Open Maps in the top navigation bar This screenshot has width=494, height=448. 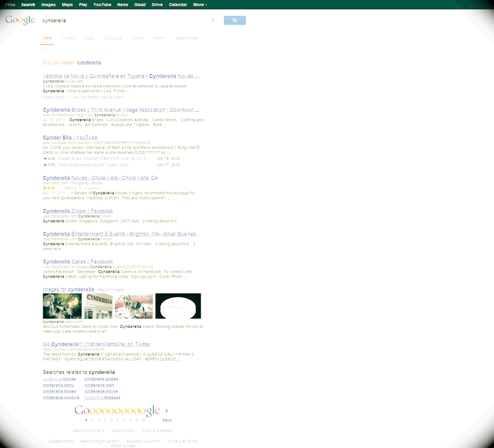[67, 5]
